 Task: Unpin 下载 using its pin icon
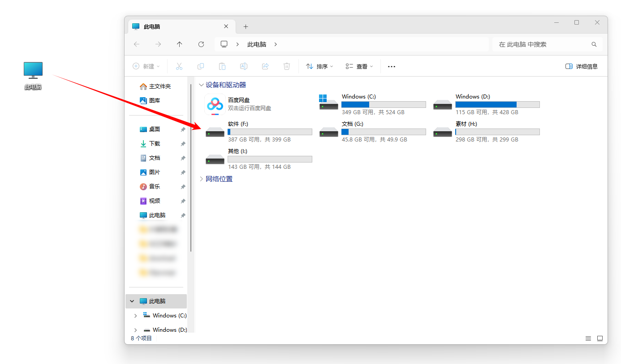tap(183, 144)
